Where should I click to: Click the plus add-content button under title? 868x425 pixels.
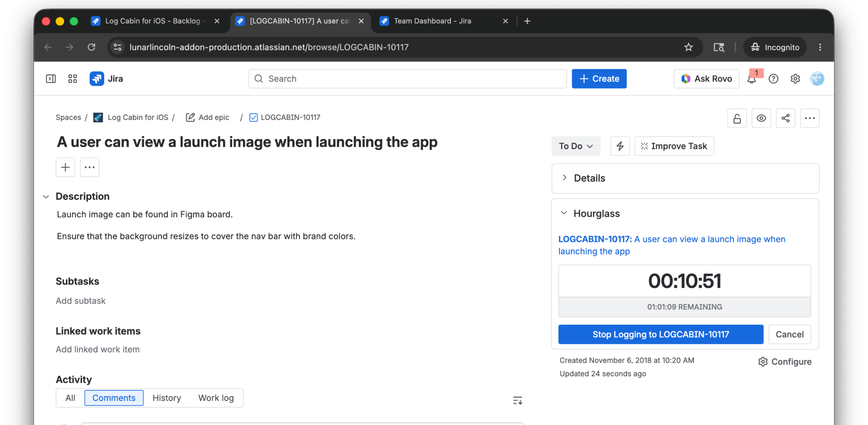66,167
